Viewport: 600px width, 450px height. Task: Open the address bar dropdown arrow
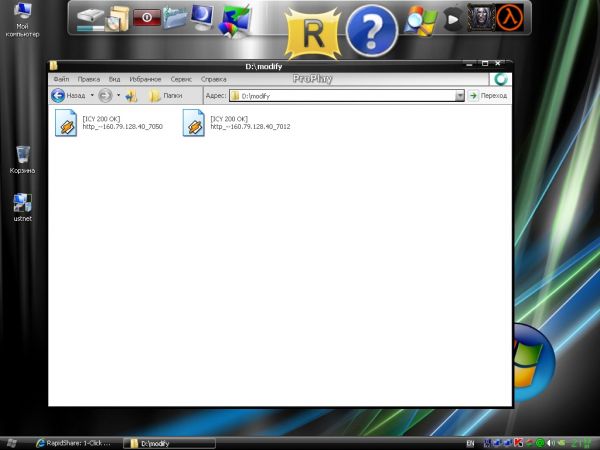click(x=460, y=96)
